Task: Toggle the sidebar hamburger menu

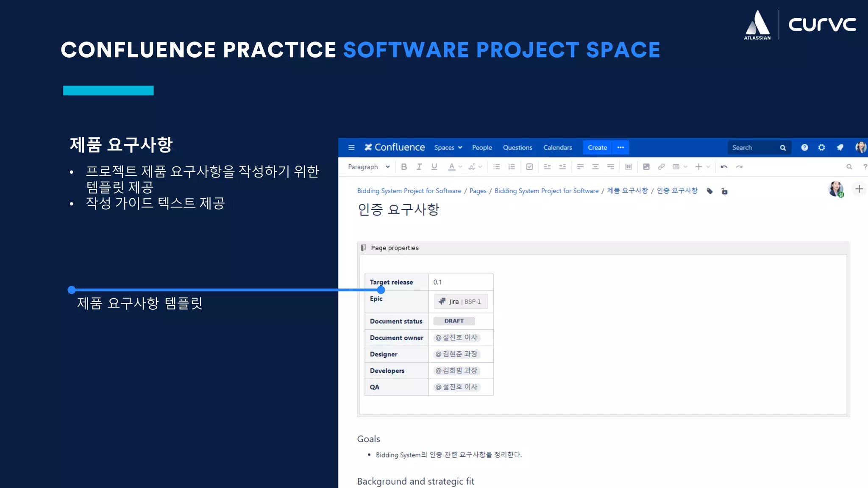Action: 351,147
